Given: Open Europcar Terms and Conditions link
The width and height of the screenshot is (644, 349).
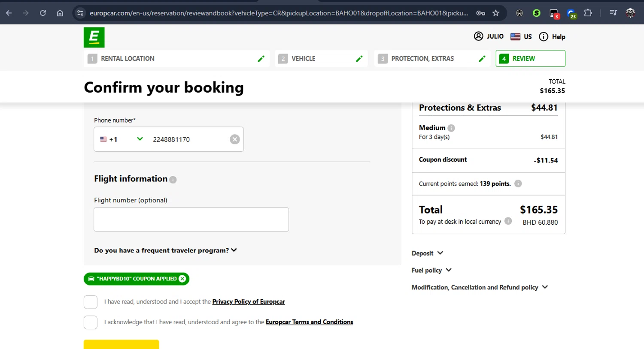Looking at the screenshot, I should [309, 322].
